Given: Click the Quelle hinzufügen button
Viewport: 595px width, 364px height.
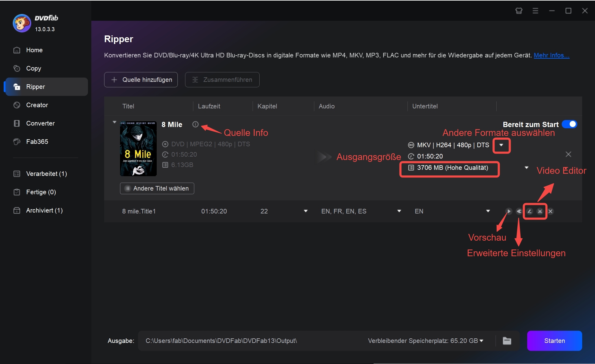Looking at the screenshot, I should coord(141,80).
